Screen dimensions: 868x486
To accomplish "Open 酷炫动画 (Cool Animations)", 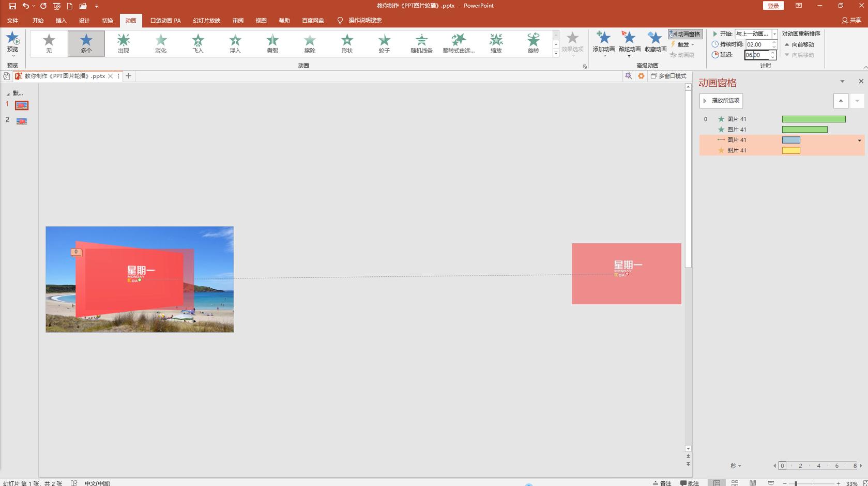I will click(x=629, y=43).
